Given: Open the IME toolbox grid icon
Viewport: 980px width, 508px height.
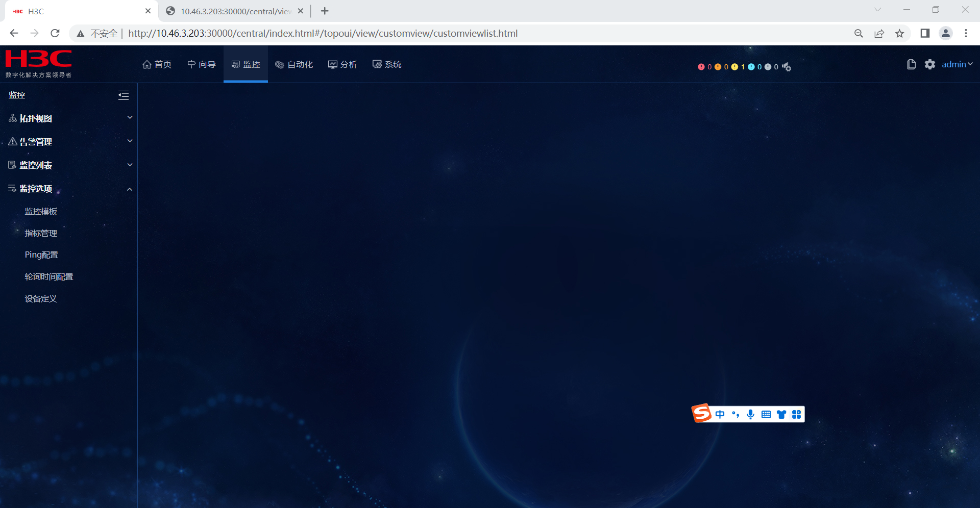Looking at the screenshot, I should point(797,414).
